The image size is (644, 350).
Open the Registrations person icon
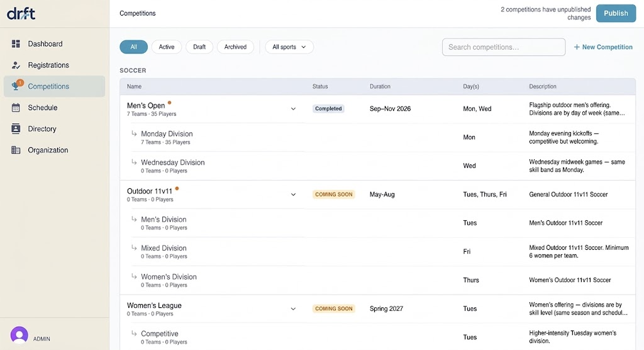point(16,65)
